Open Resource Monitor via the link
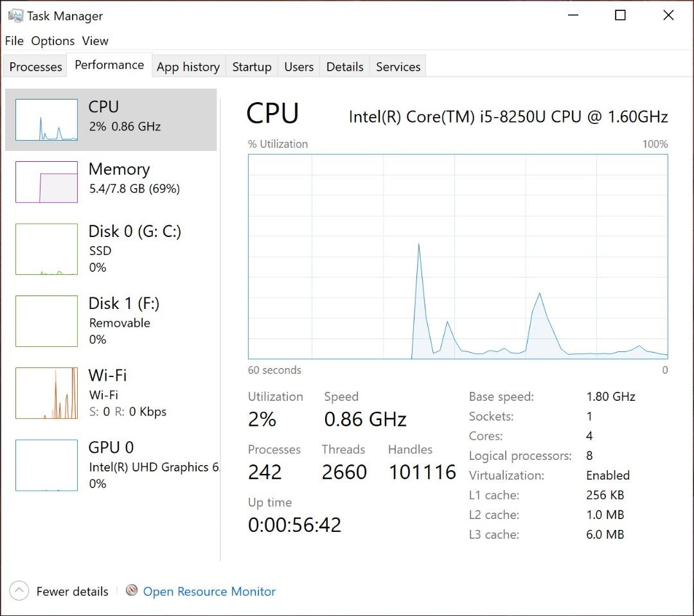 point(209,591)
